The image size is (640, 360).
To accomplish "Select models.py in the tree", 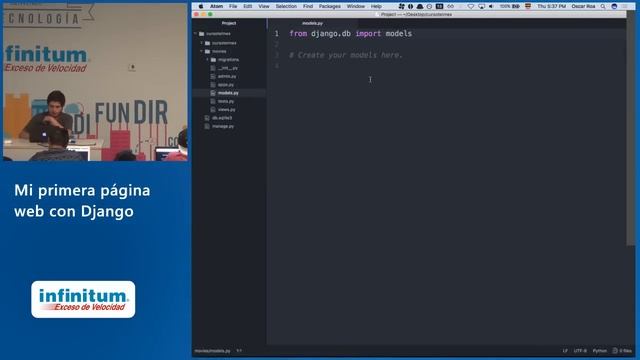I will click(x=228, y=93).
